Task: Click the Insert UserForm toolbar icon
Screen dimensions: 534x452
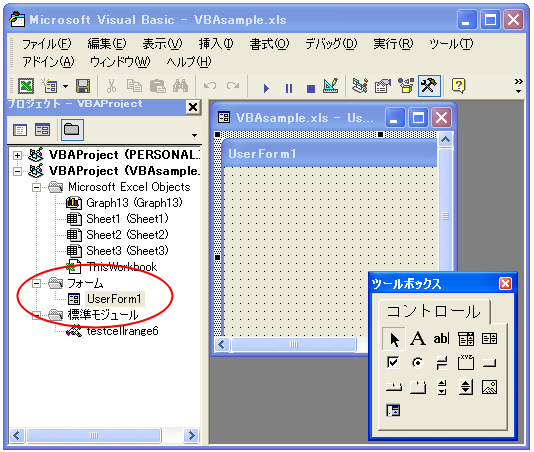Action: pos(49,86)
